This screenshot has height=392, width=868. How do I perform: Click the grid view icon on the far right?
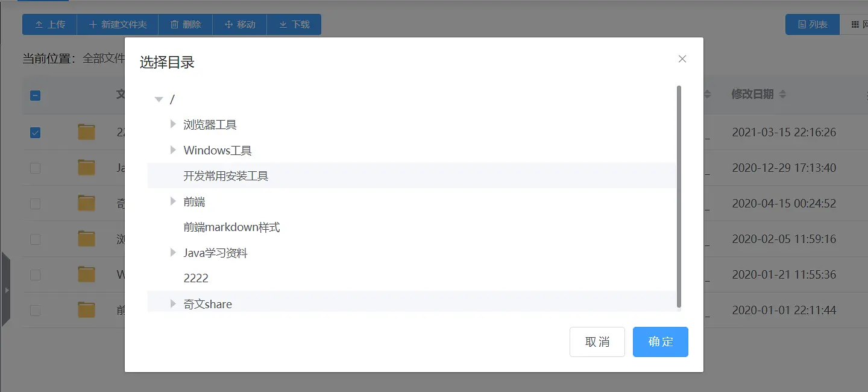click(x=856, y=24)
